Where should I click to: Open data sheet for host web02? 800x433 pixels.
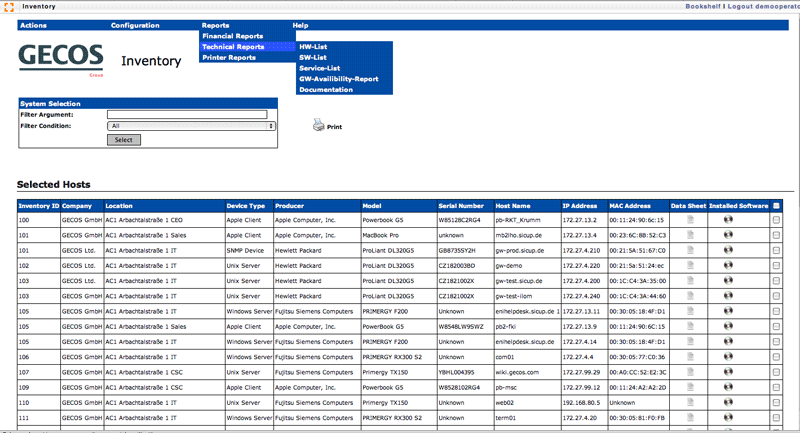coord(690,402)
